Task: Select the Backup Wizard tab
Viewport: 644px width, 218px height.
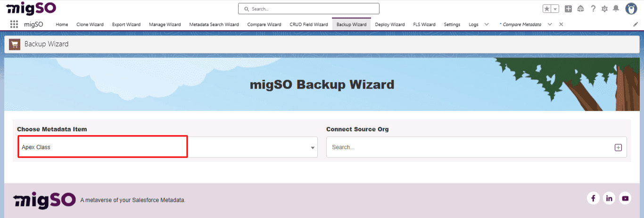Action: point(351,25)
